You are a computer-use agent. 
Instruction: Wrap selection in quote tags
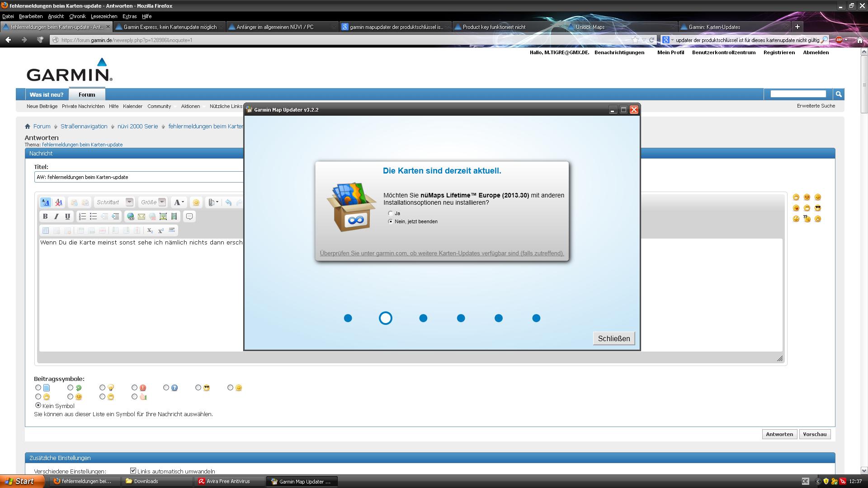point(189,216)
